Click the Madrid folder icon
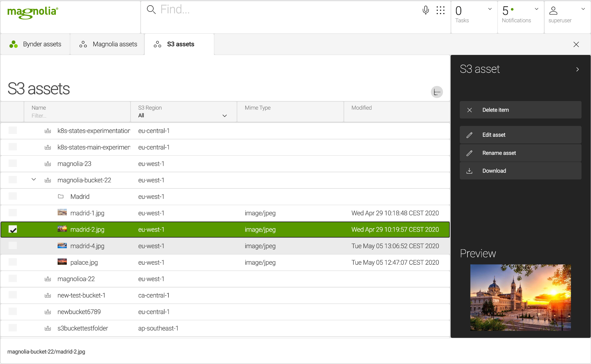 (61, 196)
